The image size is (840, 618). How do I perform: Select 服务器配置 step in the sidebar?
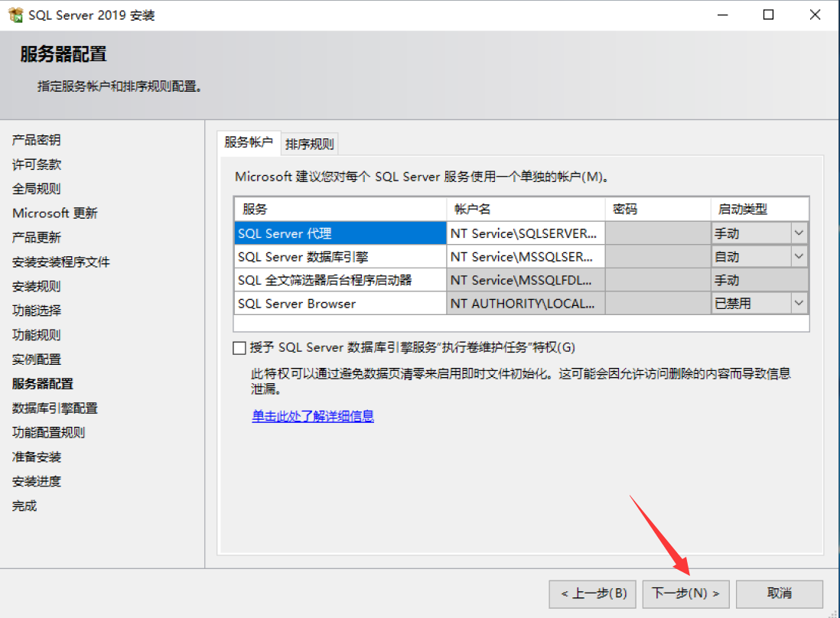click(42, 383)
